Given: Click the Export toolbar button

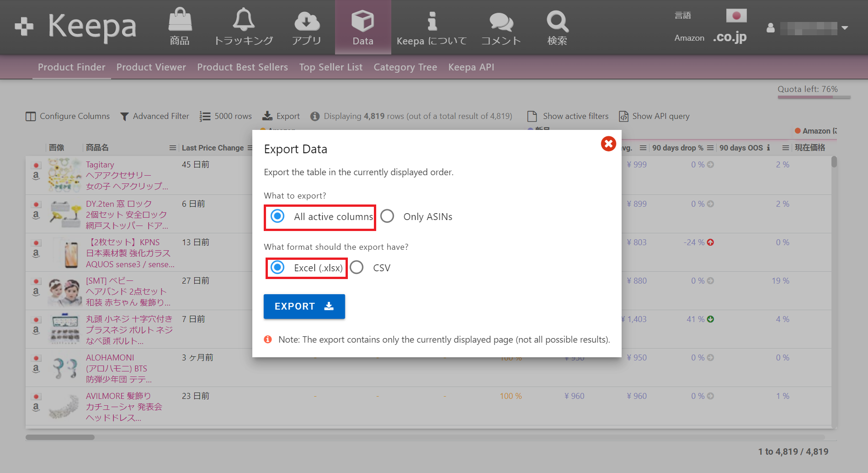Looking at the screenshot, I should pos(281,116).
